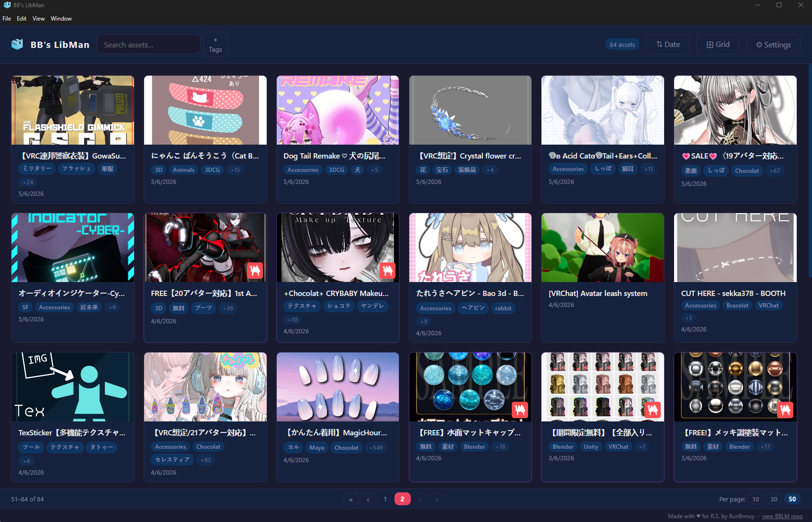Click the ヤンデレ tag on CRYBABY Makeup card
Screen dimensions: 812x522
pos(372,306)
